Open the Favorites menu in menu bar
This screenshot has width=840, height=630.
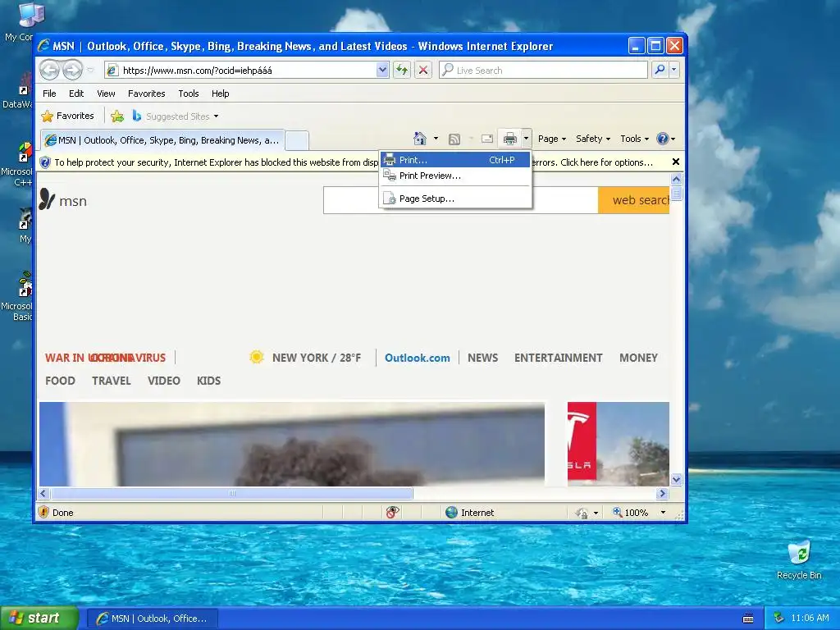point(146,94)
